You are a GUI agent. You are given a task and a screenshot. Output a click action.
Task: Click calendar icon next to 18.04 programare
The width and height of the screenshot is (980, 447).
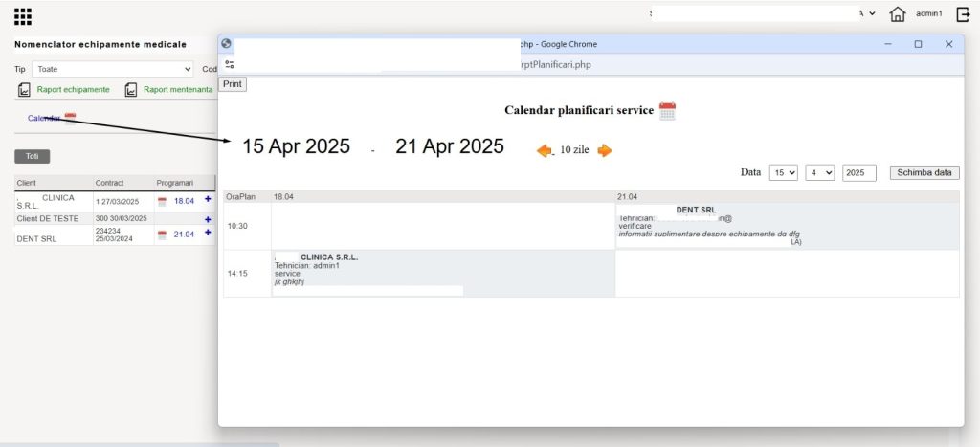click(x=162, y=201)
